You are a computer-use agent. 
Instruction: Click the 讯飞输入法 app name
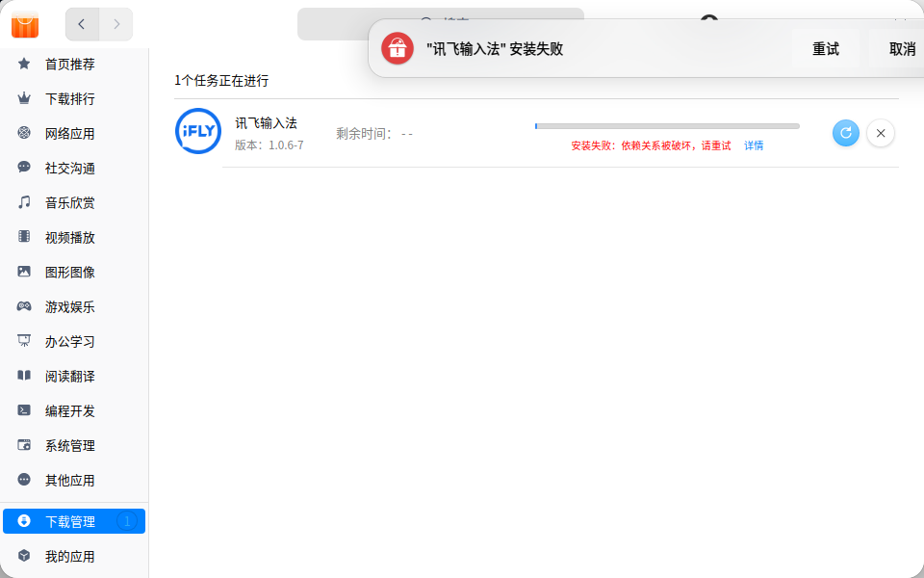pyautogui.click(x=266, y=122)
